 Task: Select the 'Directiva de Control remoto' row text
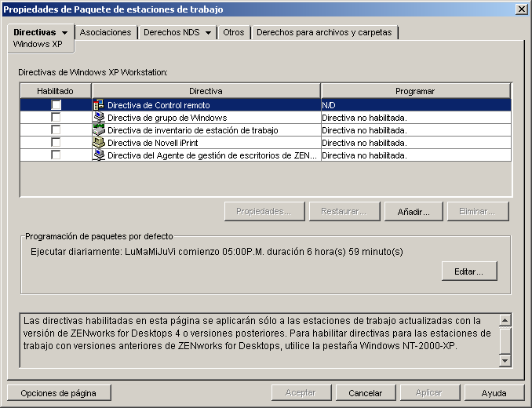pyautogui.click(x=159, y=105)
